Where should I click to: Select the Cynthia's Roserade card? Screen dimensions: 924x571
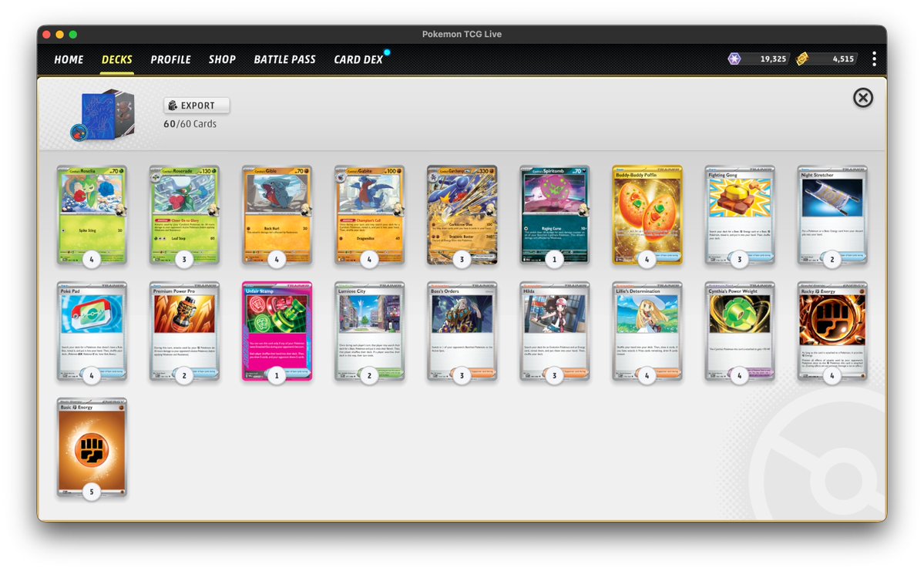click(184, 215)
